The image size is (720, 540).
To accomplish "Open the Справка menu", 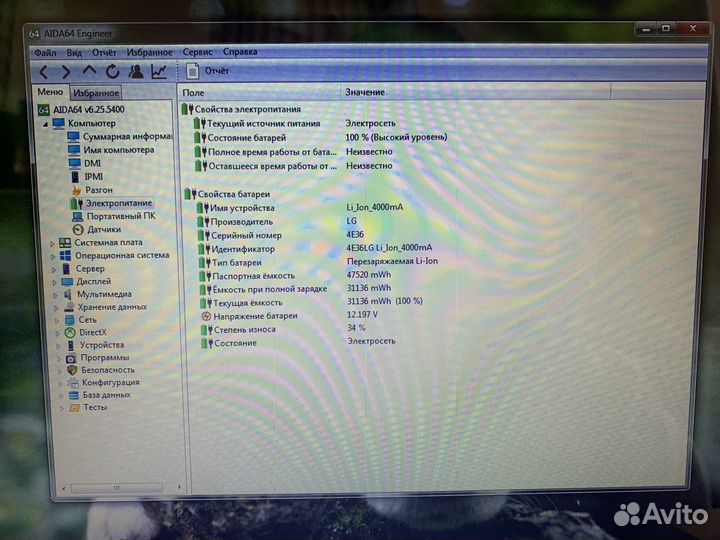I will tap(240, 52).
